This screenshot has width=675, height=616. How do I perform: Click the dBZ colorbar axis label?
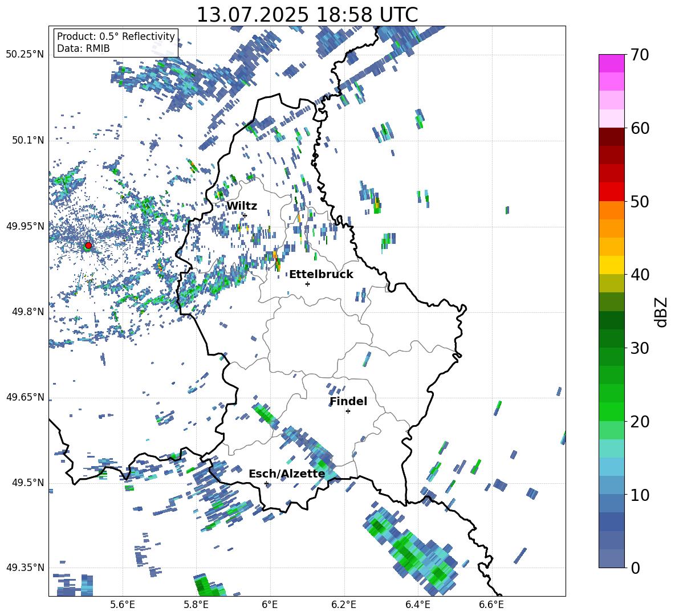(662, 312)
